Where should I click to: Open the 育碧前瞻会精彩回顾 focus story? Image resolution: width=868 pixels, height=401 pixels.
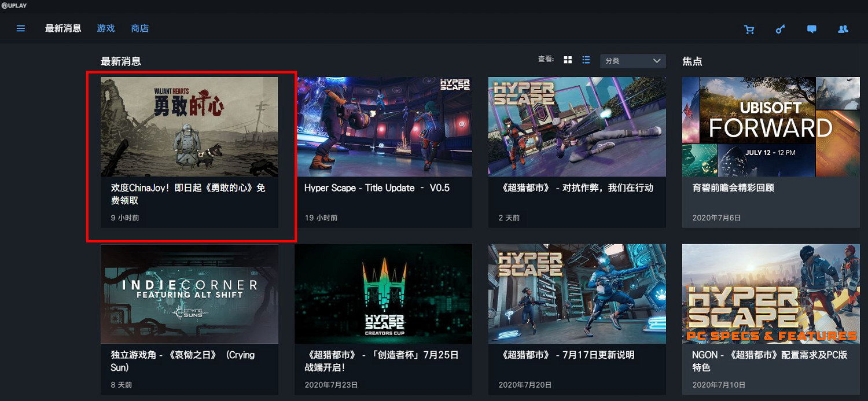pos(771,150)
